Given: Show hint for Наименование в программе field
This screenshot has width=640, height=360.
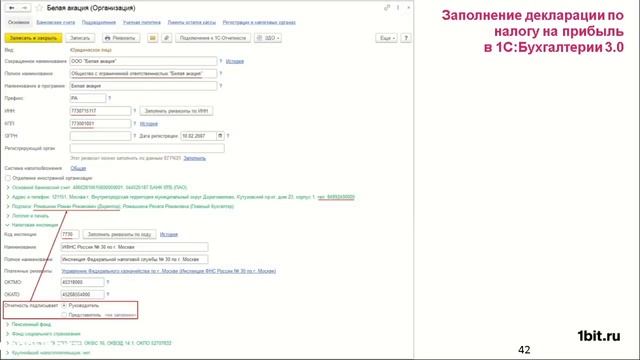Looking at the screenshot, I should click(x=221, y=86).
